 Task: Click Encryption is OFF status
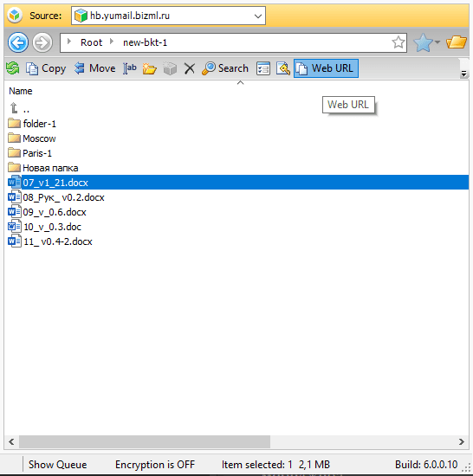coord(155,465)
